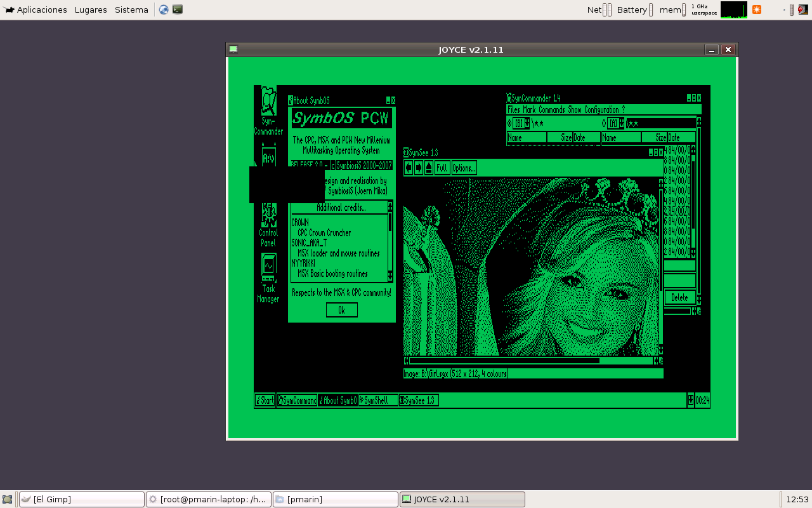Select the left panel radio button beside [B]
The height and width of the screenshot is (508, 812).
(509, 123)
